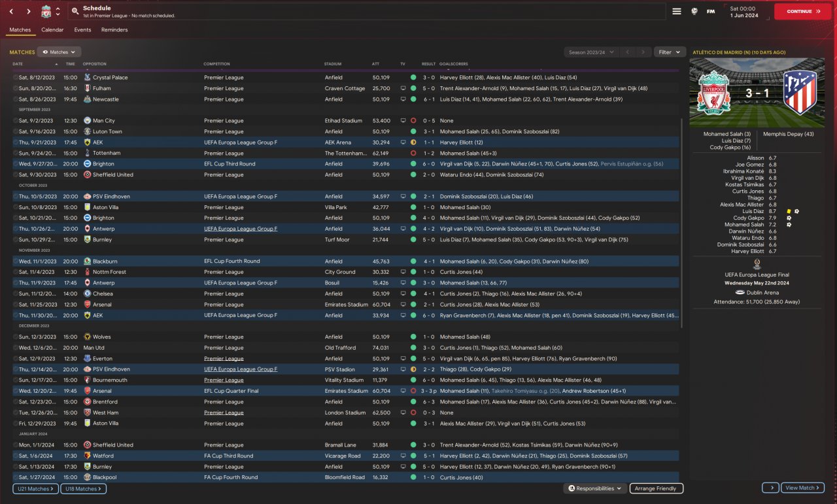This screenshot has height=504, width=837.
Task: Open the club switcher up/down chevrons
Action: [x=58, y=12]
